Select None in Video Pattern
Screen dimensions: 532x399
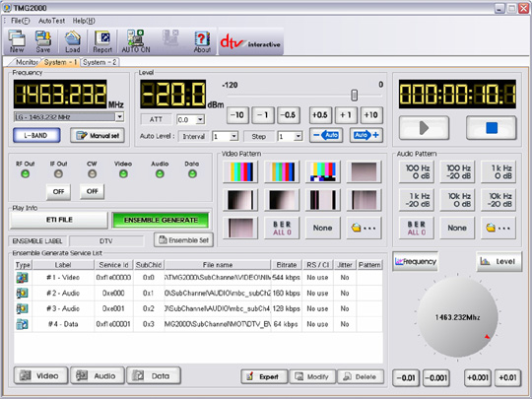point(323,228)
